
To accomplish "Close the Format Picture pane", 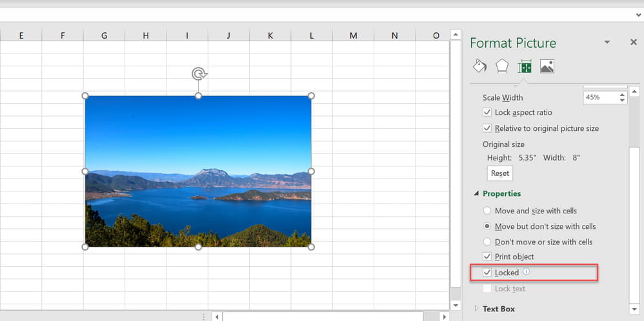I will point(633,42).
